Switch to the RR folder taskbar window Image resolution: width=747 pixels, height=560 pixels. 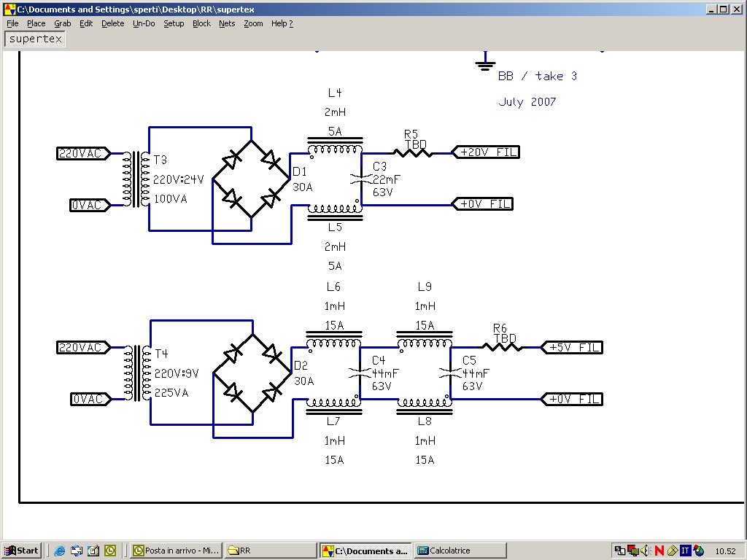coord(270,551)
